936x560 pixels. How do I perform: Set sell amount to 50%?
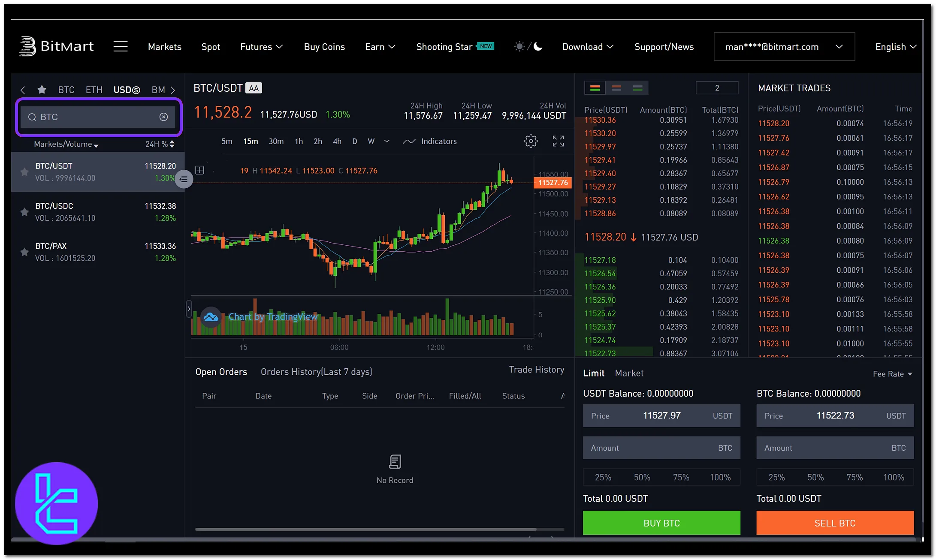point(815,477)
